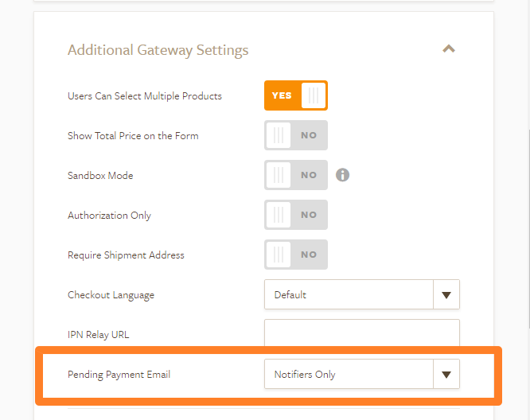Screen dimensions: 530x420
Task: Click into the IPN Relay URL field
Action: [361, 333]
